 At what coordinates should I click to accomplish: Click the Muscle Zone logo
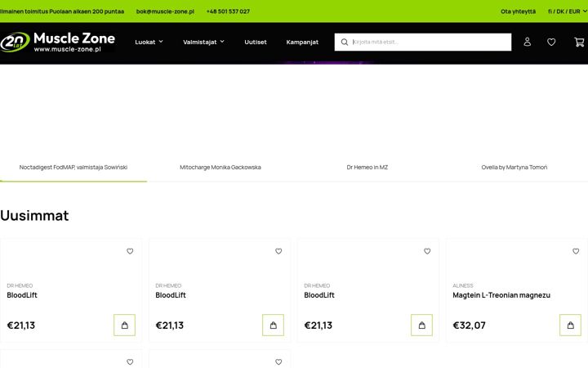(58, 42)
